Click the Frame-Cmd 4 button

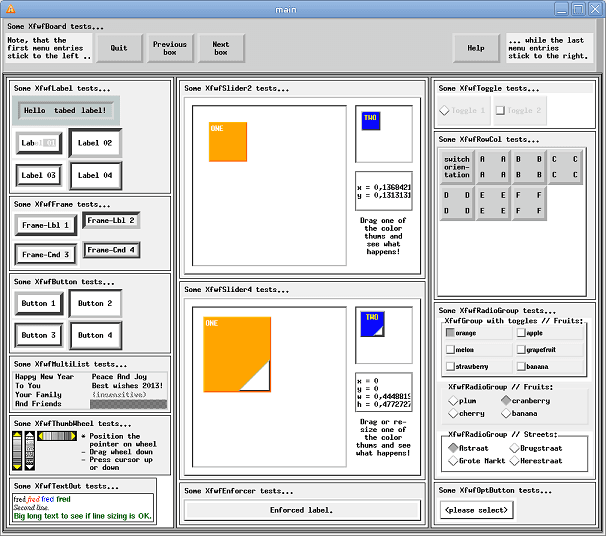[111, 250]
